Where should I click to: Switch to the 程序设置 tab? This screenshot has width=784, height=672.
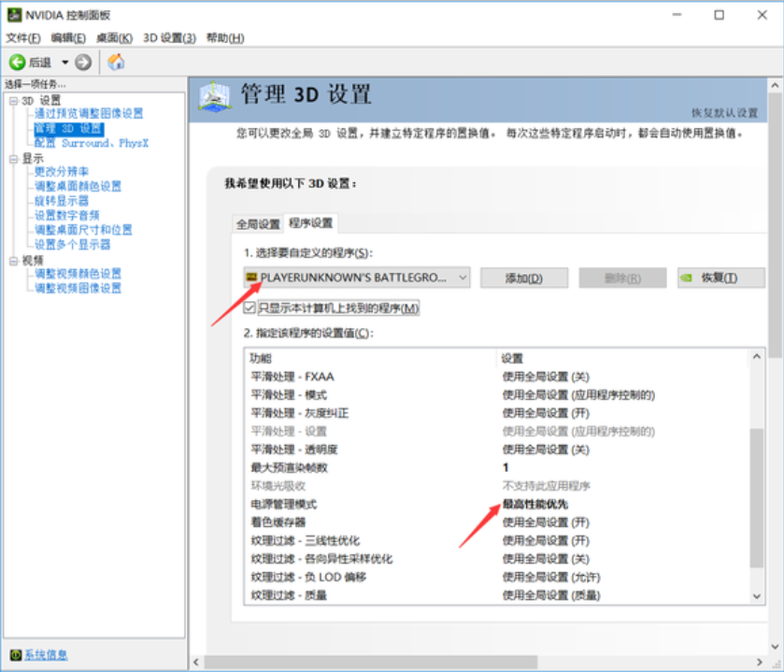(x=311, y=223)
